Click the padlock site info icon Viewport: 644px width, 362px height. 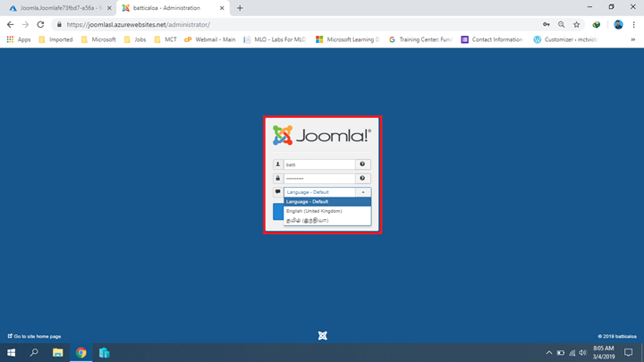click(x=59, y=25)
